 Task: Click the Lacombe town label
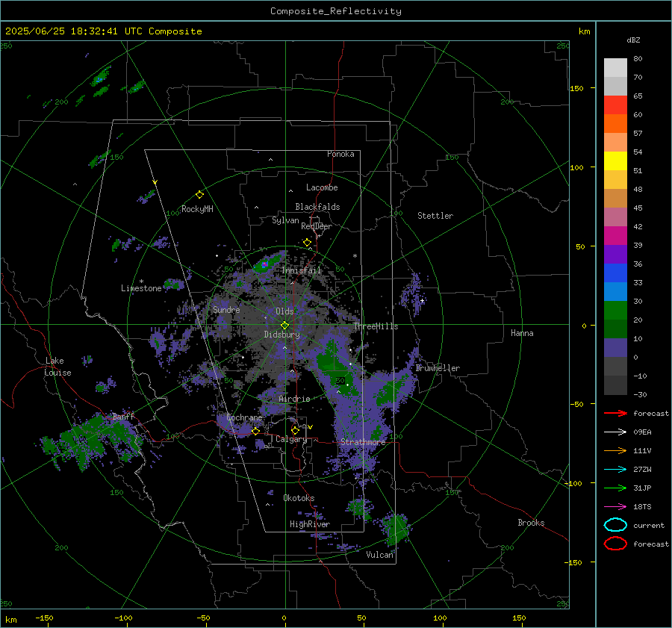(322, 187)
